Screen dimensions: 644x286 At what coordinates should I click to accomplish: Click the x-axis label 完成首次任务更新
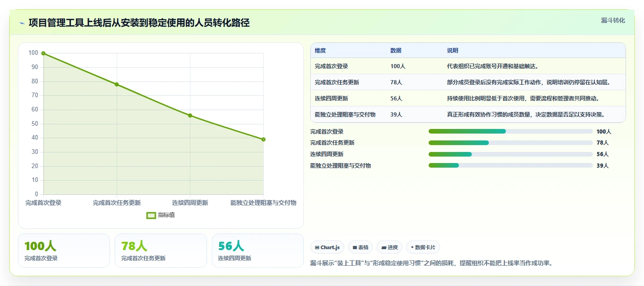pyautogui.click(x=116, y=203)
